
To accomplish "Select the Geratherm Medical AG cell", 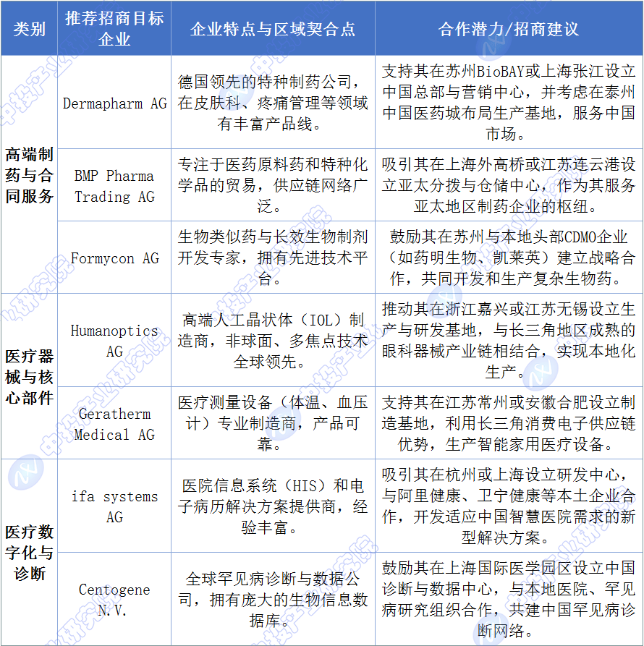I will (x=114, y=424).
